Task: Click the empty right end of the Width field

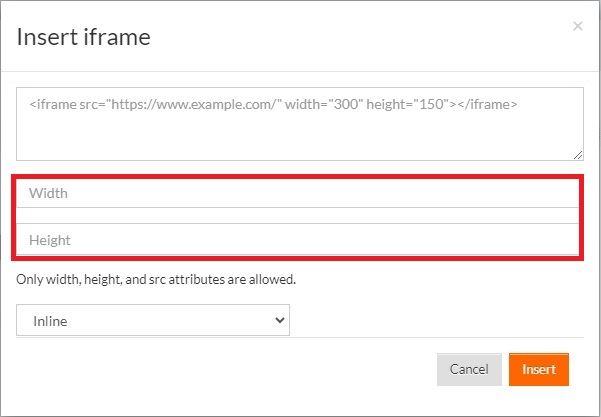Action: [498, 193]
